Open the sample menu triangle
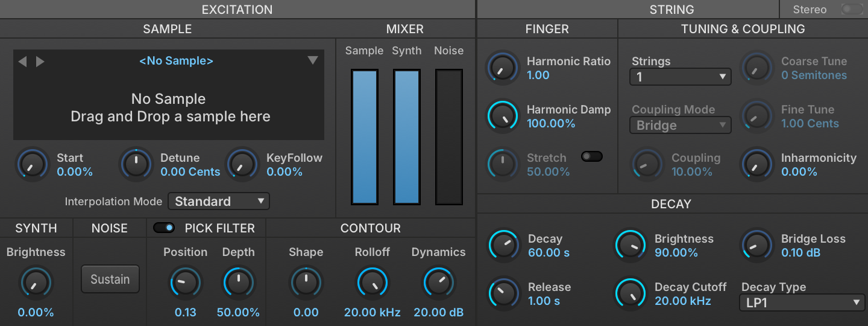Viewport: 868px width, 326px height. (312, 60)
